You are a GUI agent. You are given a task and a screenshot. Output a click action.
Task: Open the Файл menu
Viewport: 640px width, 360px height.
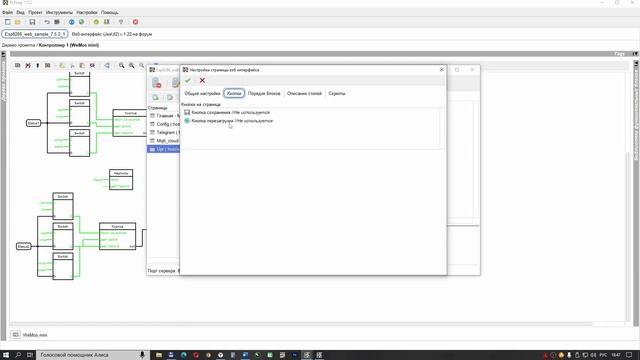[x=7, y=12]
